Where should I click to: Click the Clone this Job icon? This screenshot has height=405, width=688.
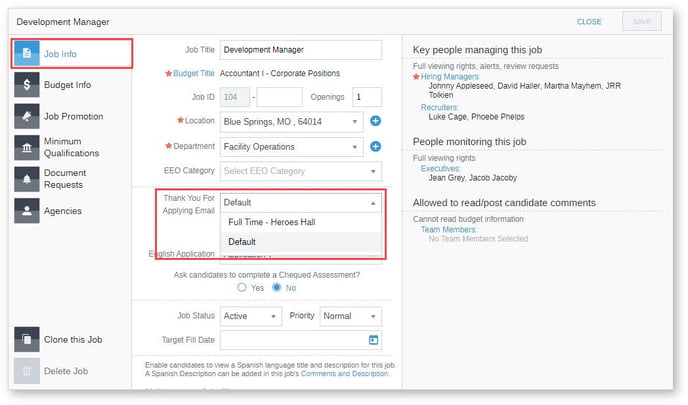tap(27, 339)
